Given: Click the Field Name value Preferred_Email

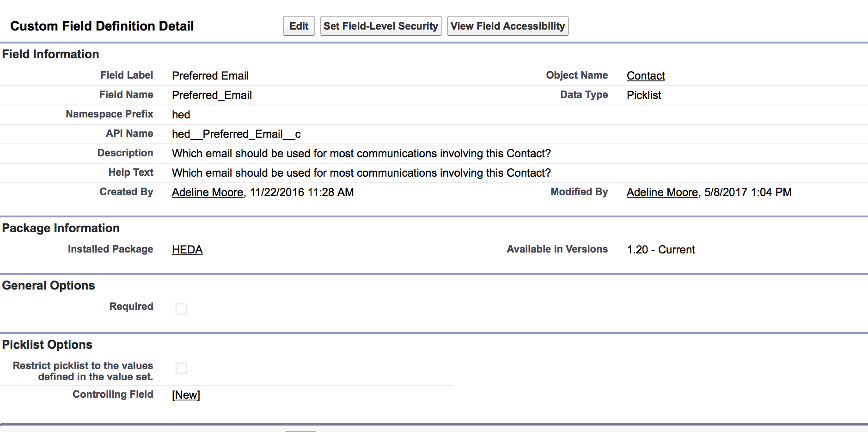Looking at the screenshot, I should (212, 95).
